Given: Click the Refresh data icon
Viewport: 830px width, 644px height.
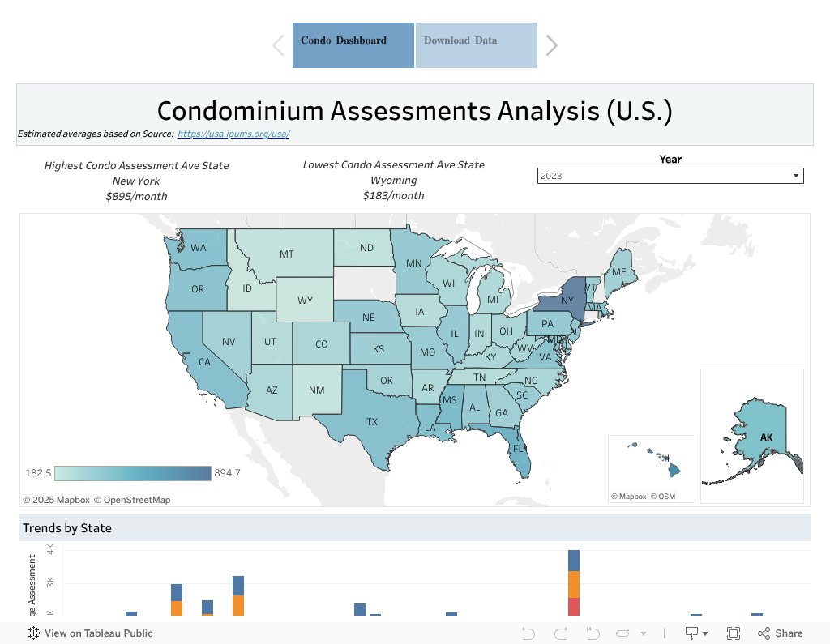Looking at the screenshot, I should coord(622,633).
